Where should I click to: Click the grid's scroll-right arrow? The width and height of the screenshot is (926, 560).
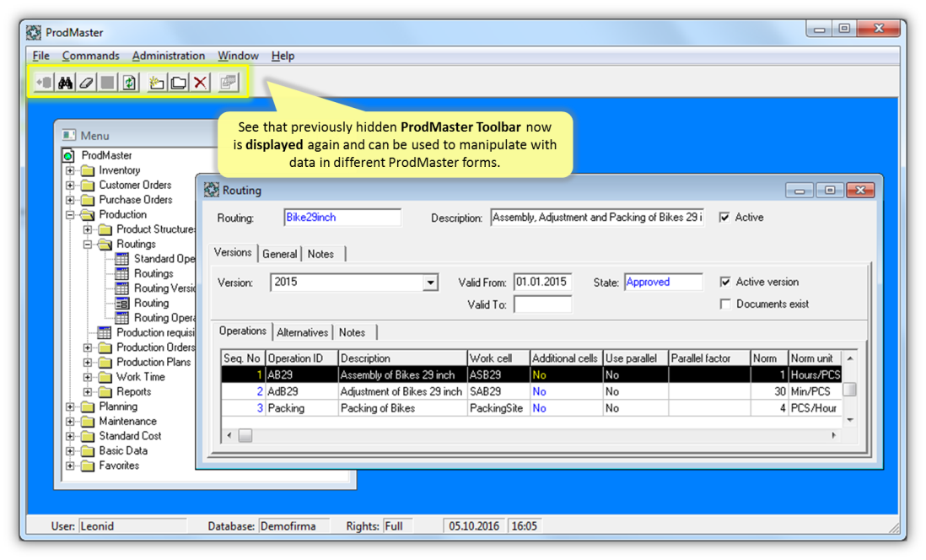[x=833, y=435]
